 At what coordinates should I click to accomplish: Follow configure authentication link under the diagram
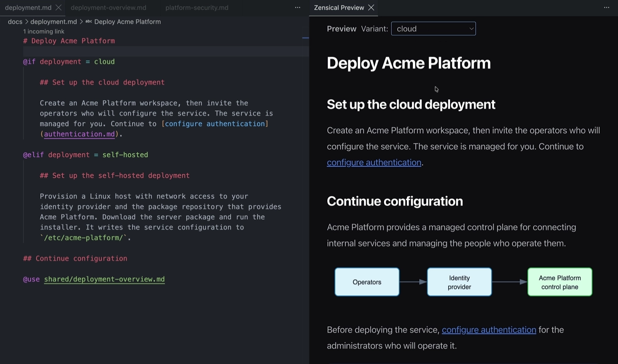489,330
